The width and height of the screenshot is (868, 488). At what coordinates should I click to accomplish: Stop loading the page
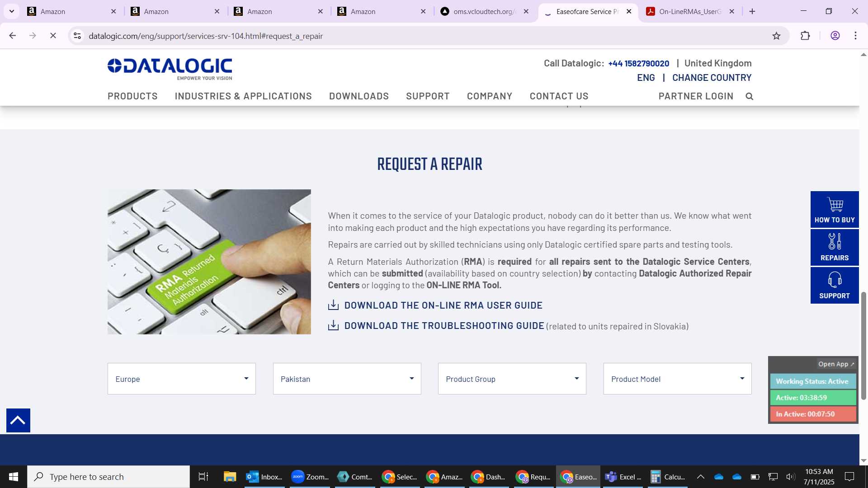[53, 36]
